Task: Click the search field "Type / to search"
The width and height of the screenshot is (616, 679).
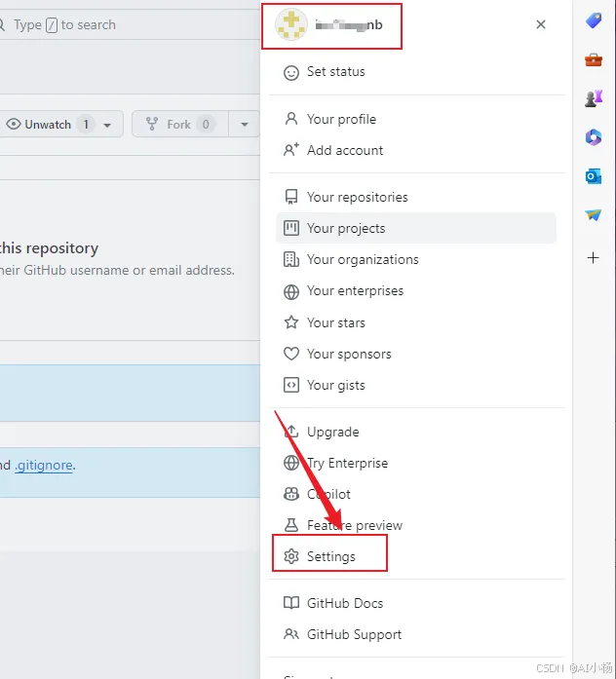Action: pos(130,24)
